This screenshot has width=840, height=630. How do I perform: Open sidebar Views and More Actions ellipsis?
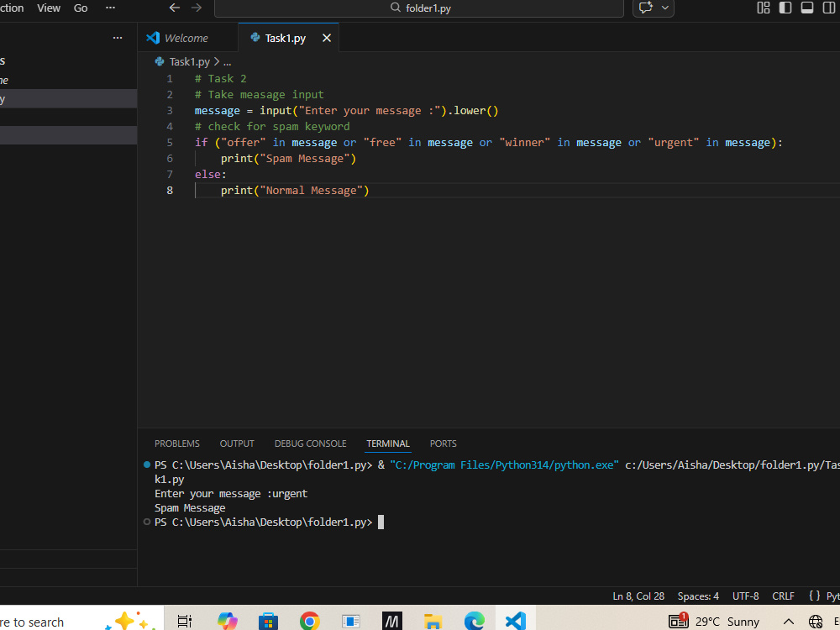click(118, 38)
